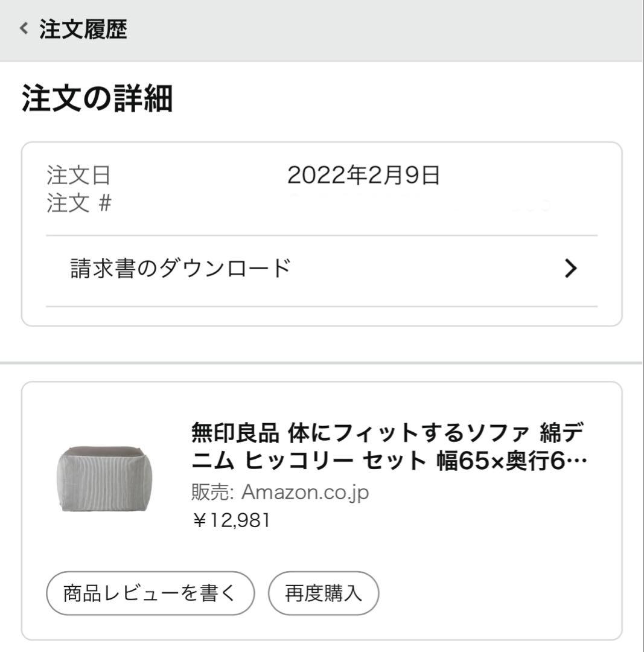Open the sofa product thumbnail image
The image size is (644, 652).
(104, 479)
